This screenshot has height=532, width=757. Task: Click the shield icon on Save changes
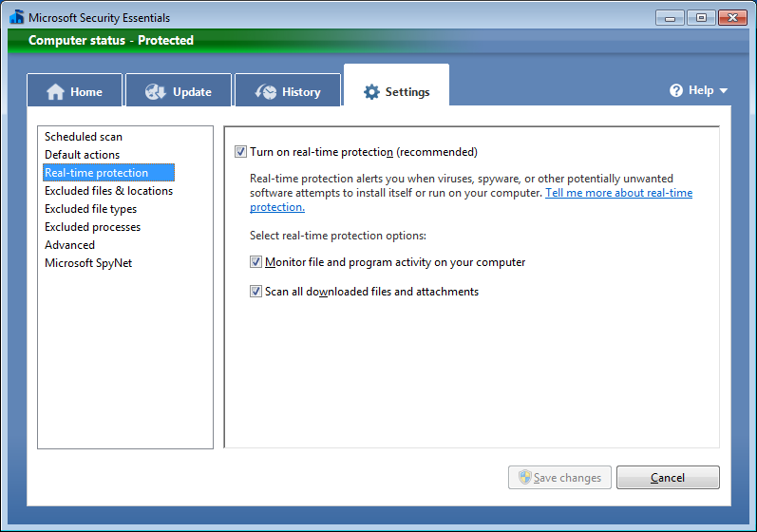521,477
